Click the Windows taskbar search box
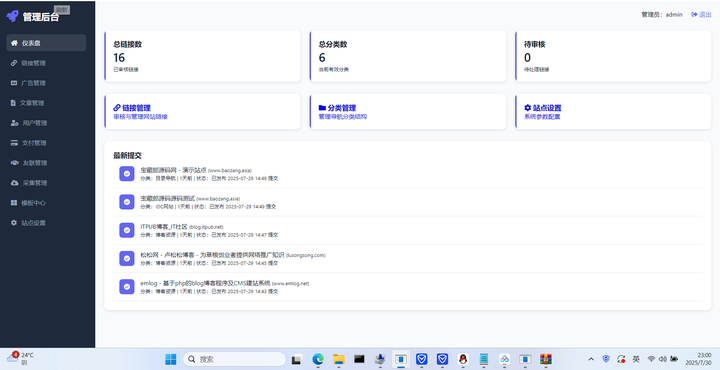Viewport: 720px width, 370px height. 235,359
